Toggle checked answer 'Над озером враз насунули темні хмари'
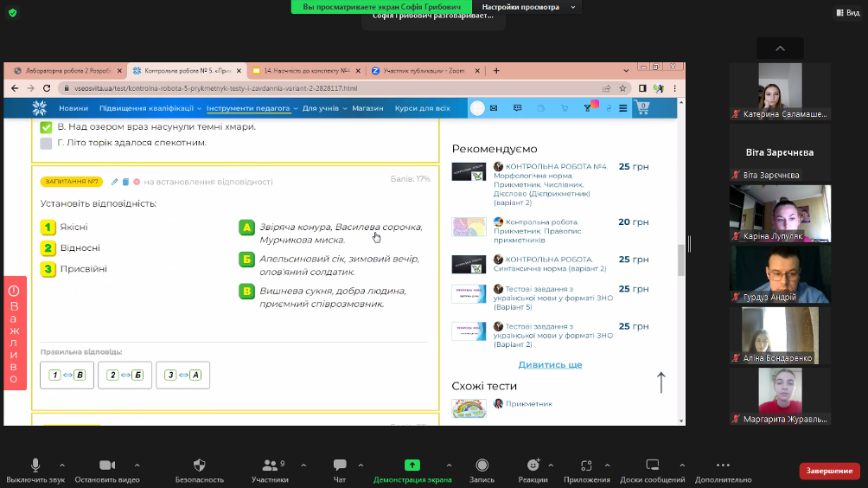 (x=47, y=127)
